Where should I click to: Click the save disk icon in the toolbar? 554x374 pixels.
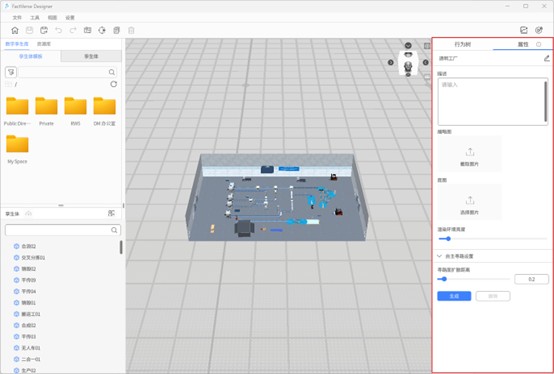click(x=29, y=30)
